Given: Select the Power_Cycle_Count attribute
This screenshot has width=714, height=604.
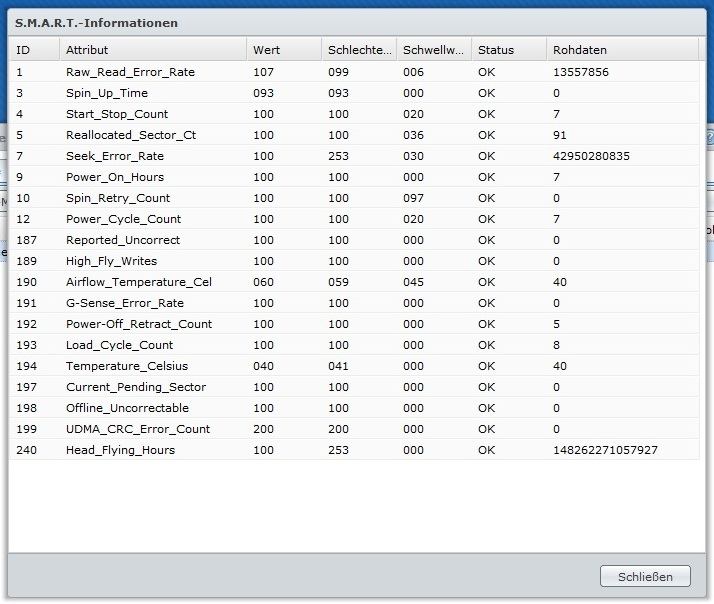Looking at the screenshot, I should coord(123,219).
